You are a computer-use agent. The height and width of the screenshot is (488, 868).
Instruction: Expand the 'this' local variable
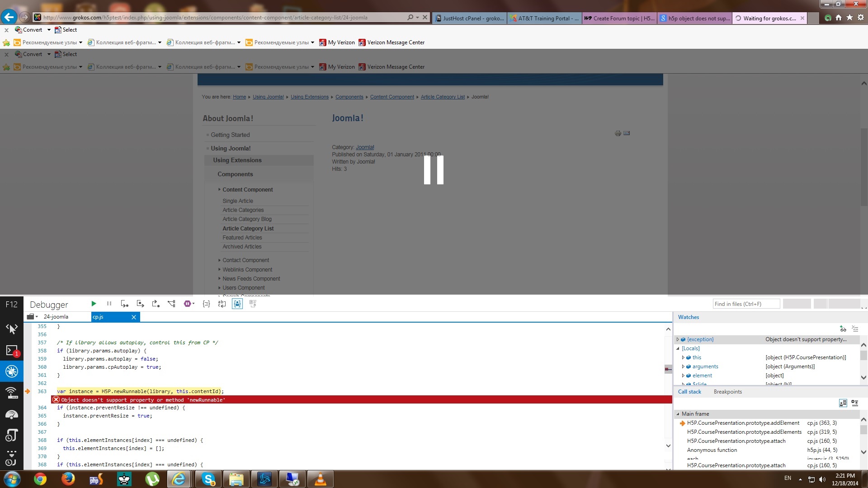(683, 358)
